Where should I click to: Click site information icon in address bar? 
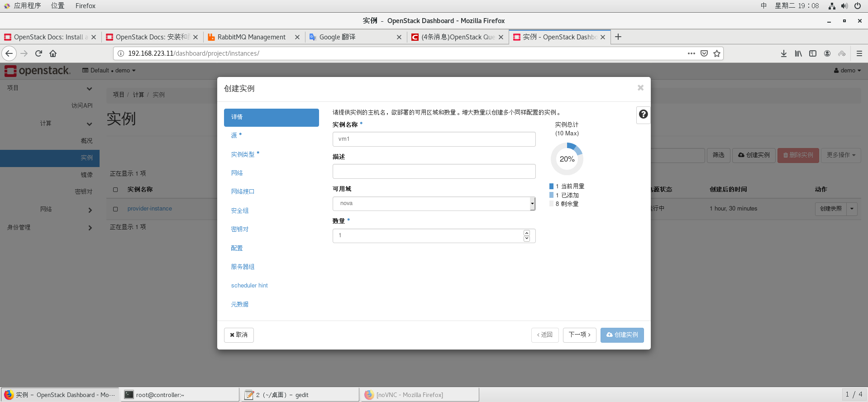[121, 53]
